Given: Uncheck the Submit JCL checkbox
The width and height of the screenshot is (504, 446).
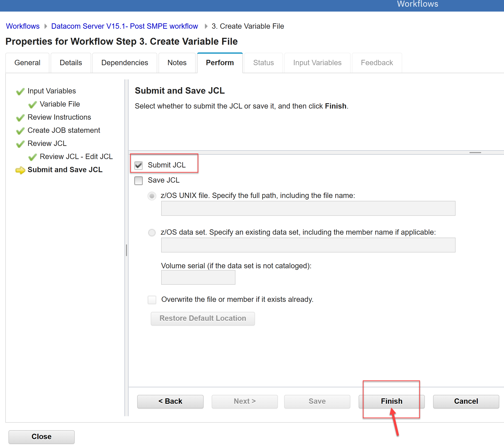Looking at the screenshot, I should (139, 165).
